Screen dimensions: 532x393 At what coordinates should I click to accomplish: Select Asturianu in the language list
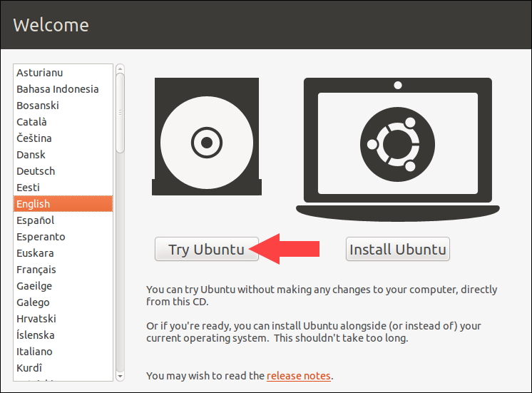pyautogui.click(x=63, y=73)
